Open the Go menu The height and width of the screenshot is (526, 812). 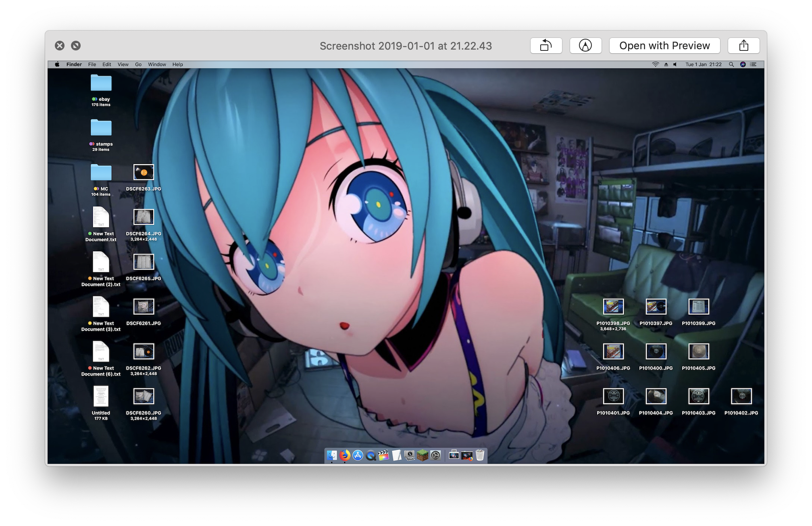tap(138, 64)
